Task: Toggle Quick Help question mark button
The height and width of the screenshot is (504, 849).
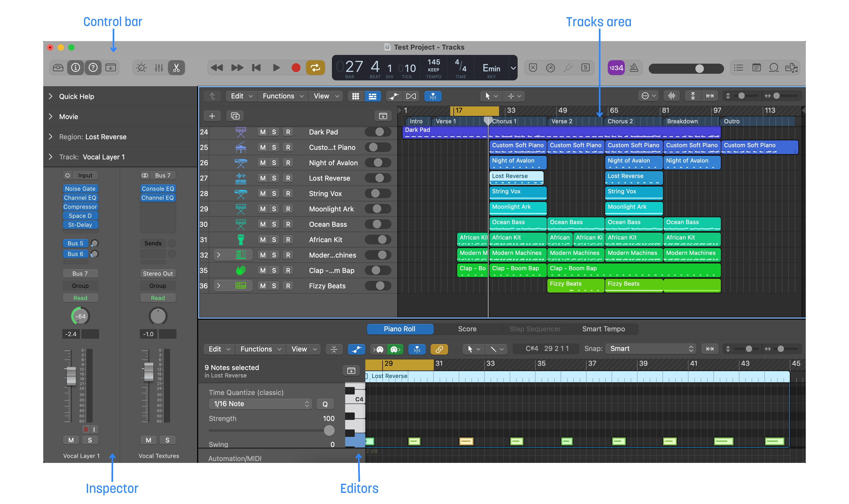Action: click(93, 68)
